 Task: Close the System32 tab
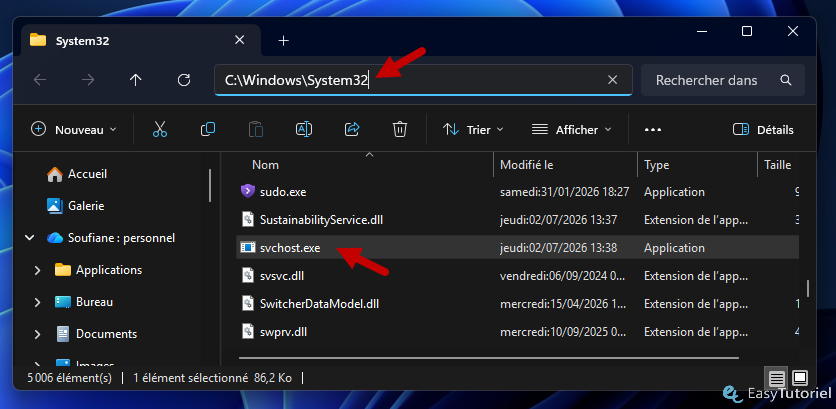[x=240, y=40]
